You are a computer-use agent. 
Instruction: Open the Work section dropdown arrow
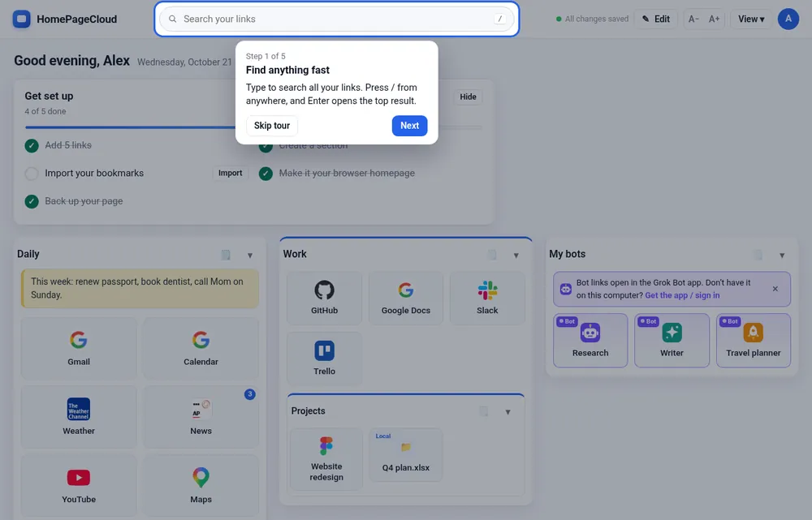pos(516,255)
